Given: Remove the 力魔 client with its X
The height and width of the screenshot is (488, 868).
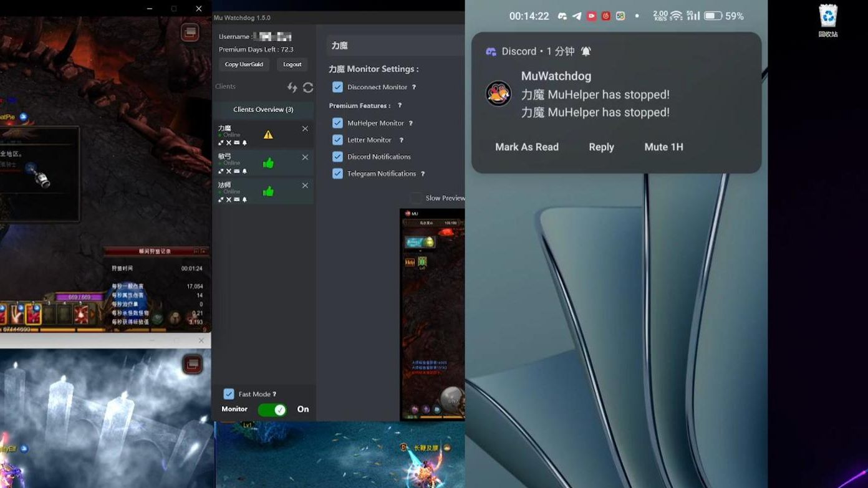Looking at the screenshot, I should pos(305,128).
